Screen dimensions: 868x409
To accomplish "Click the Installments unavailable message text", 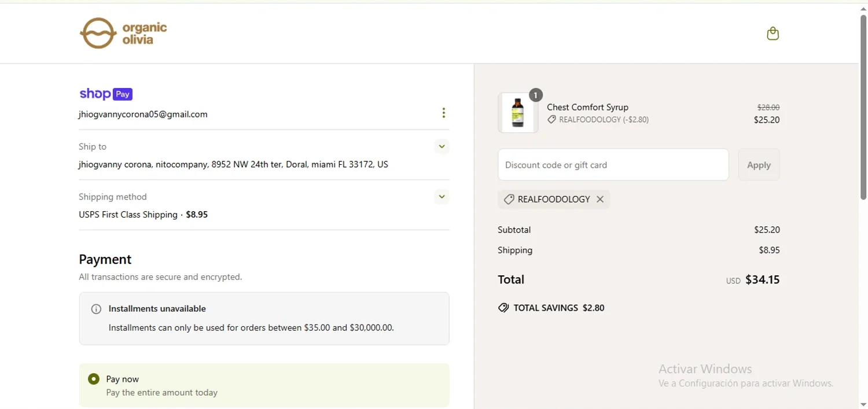I will pos(251,327).
